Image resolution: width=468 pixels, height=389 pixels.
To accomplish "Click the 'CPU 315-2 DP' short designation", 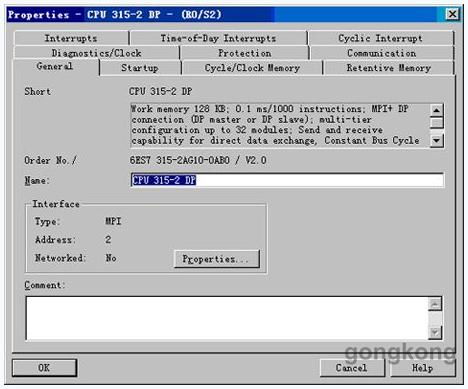I will 161,91.
